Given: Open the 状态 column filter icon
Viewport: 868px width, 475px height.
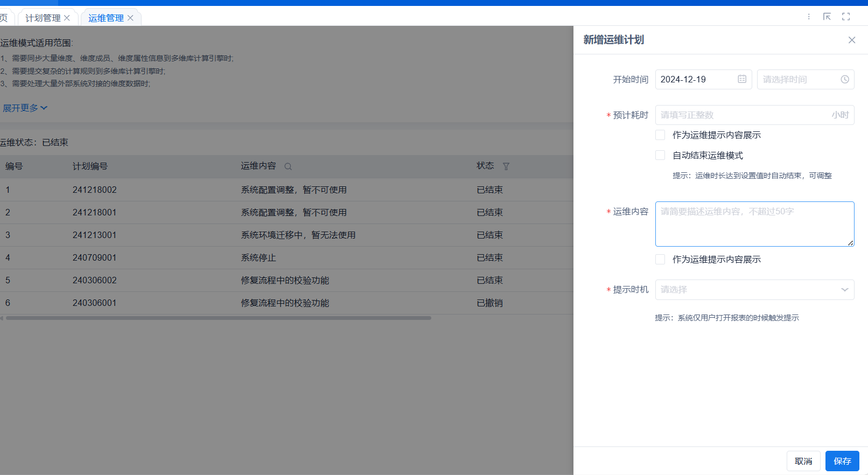Looking at the screenshot, I should (x=506, y=166).
